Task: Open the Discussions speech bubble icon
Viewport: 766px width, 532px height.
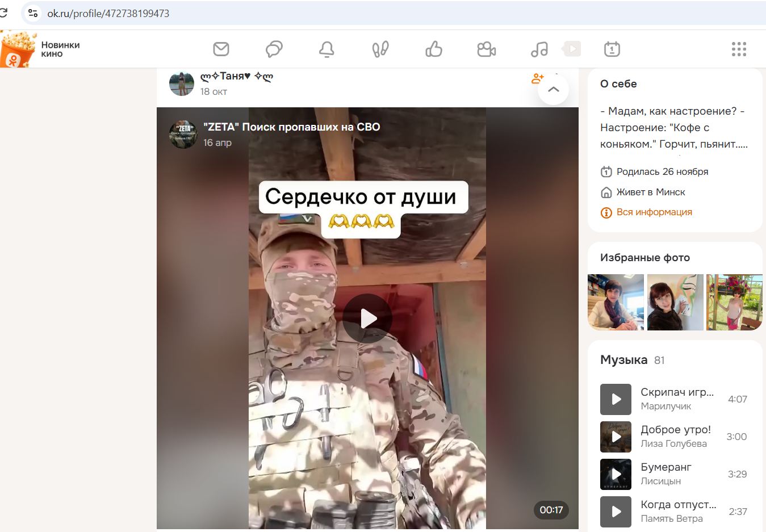Action: [274, 49]
